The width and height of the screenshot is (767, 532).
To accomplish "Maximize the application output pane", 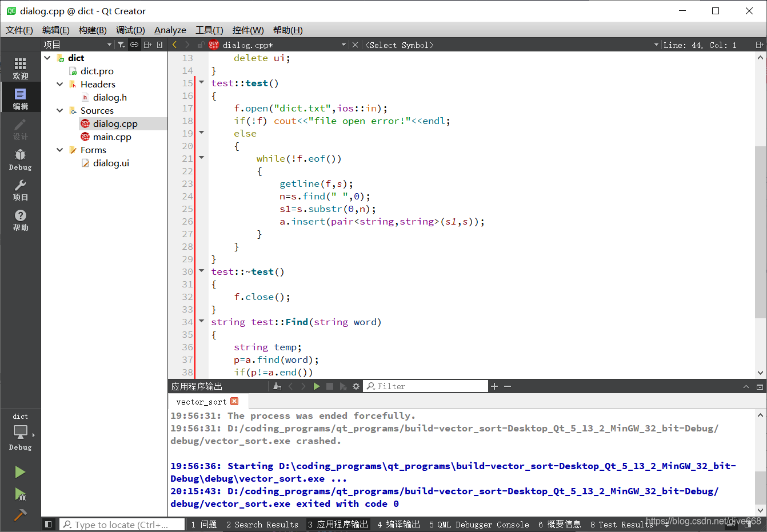I will pos(760,387).
